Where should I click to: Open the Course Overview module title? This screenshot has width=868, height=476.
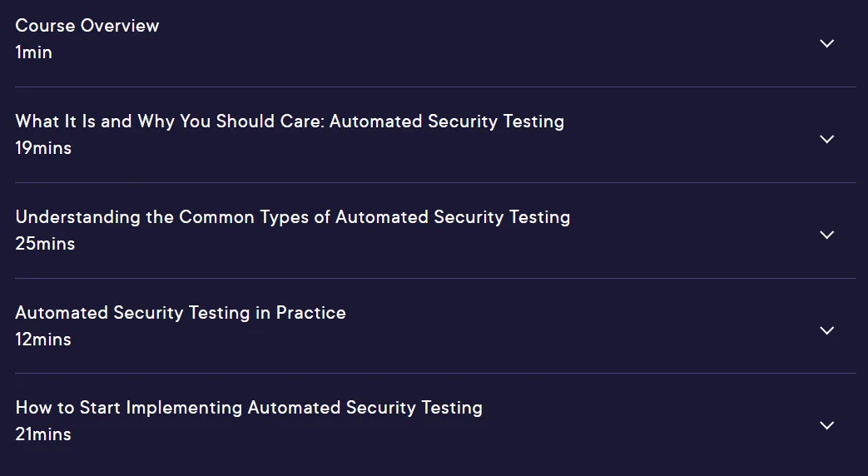[x=87, y=26]
